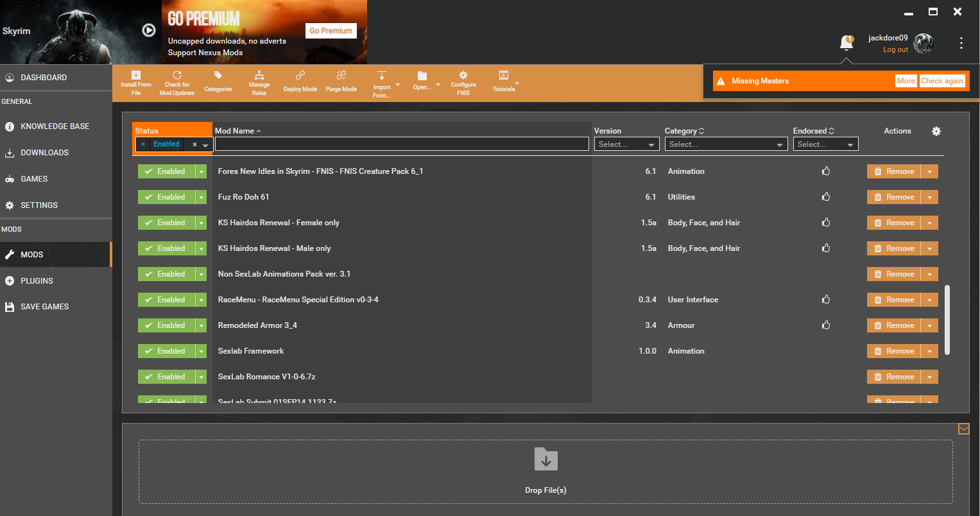Viewport: 980px width, 516px height.
Task: Open Downloads sidebar item
Action: coord(56,153)
